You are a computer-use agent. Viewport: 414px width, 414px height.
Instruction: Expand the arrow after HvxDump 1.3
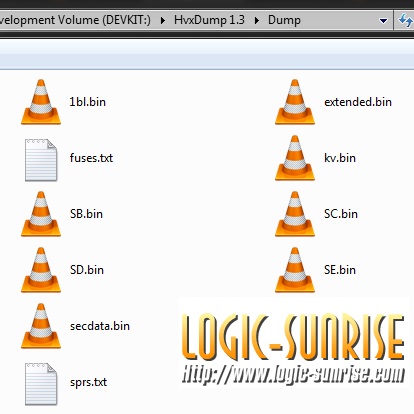[x=257, y=21]
